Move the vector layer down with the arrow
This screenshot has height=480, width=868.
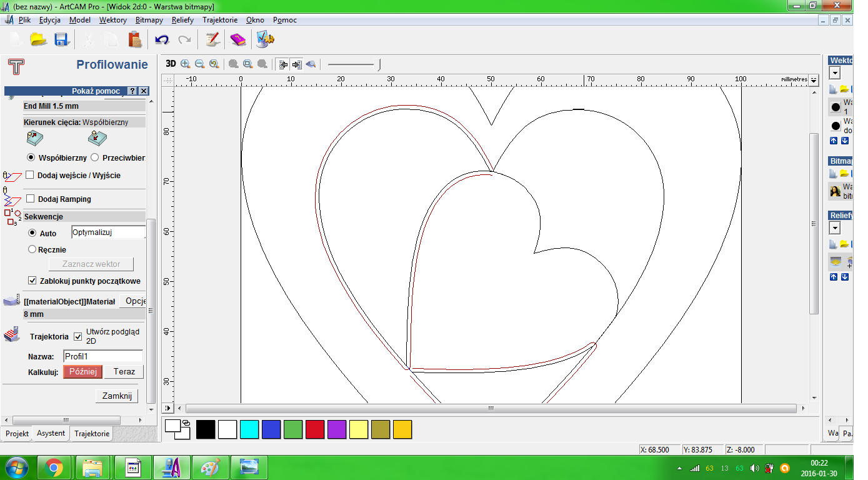click(844, 141)
